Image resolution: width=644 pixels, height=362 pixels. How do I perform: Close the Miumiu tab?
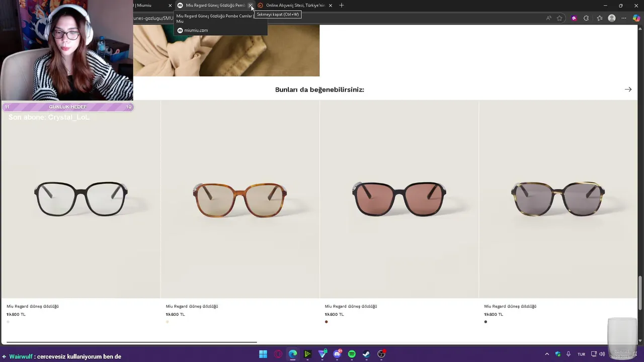pyautogui.click(x=170, y=6)
